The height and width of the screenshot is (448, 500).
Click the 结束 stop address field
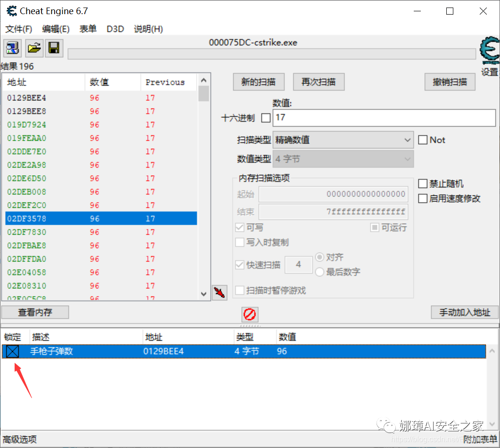pyautogui.click(x=333, y=212)
